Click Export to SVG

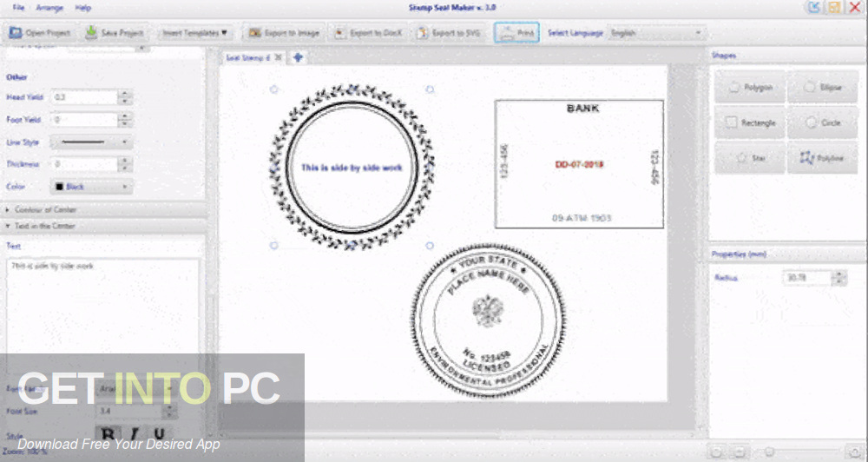(x=449, y=33)
